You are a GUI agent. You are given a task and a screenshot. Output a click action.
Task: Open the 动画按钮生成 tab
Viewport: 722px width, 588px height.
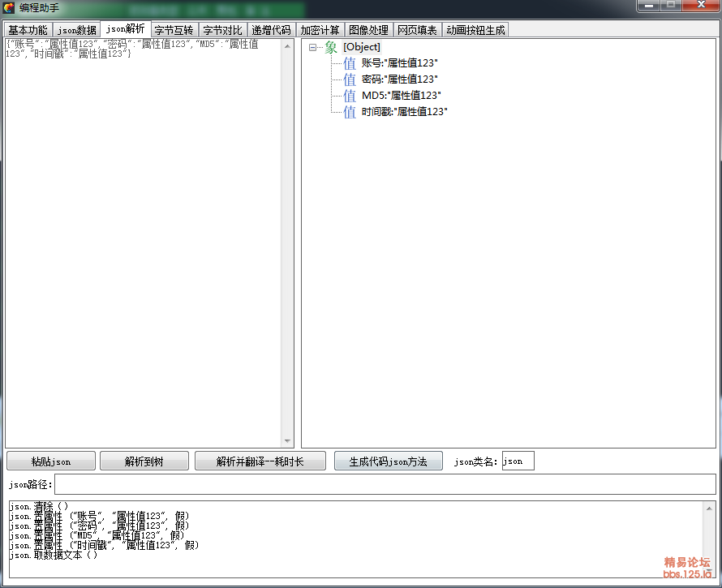pos(475,30)
